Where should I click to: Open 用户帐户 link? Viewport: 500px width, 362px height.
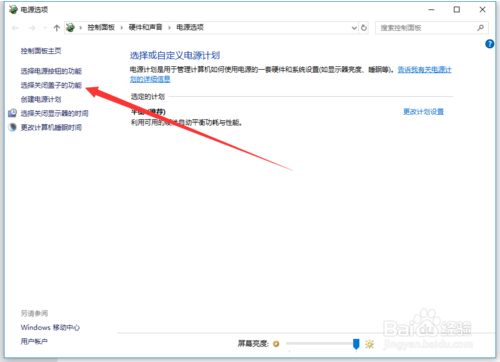[x=34, y=341]
